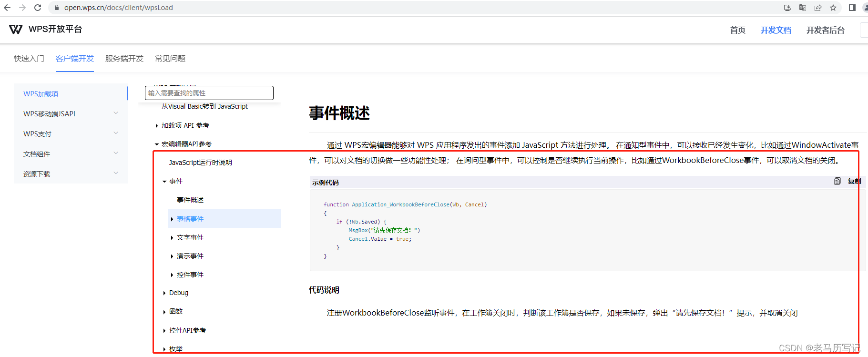Viewport: 868px width, 357px height.
Task: Click the Cancel.Value = true code line
Action: point(380,239)
